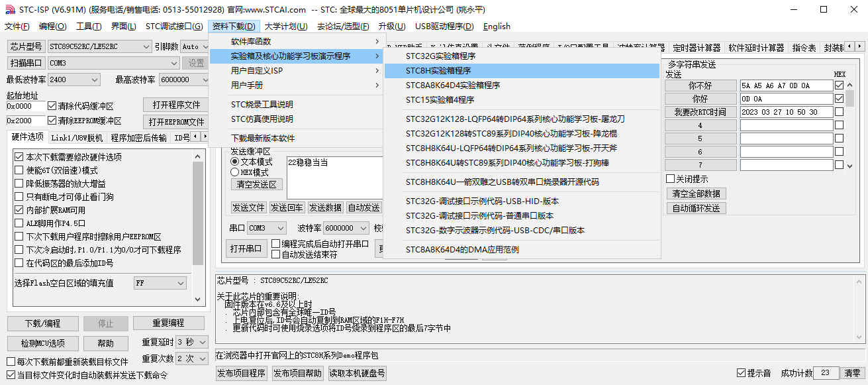Choose 下载最新版本软件 menu entry

point(296,138)
